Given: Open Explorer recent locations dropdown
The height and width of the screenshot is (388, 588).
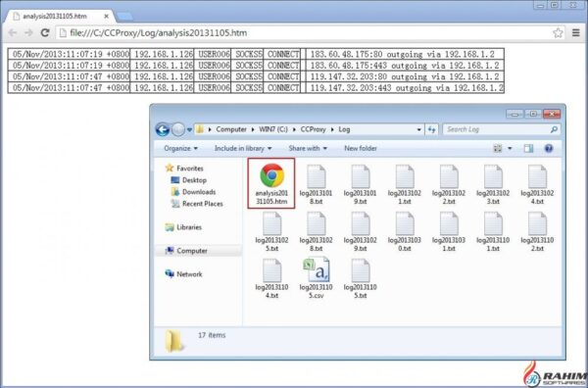Looking at the screenshot, I should (x=189, y=129).
